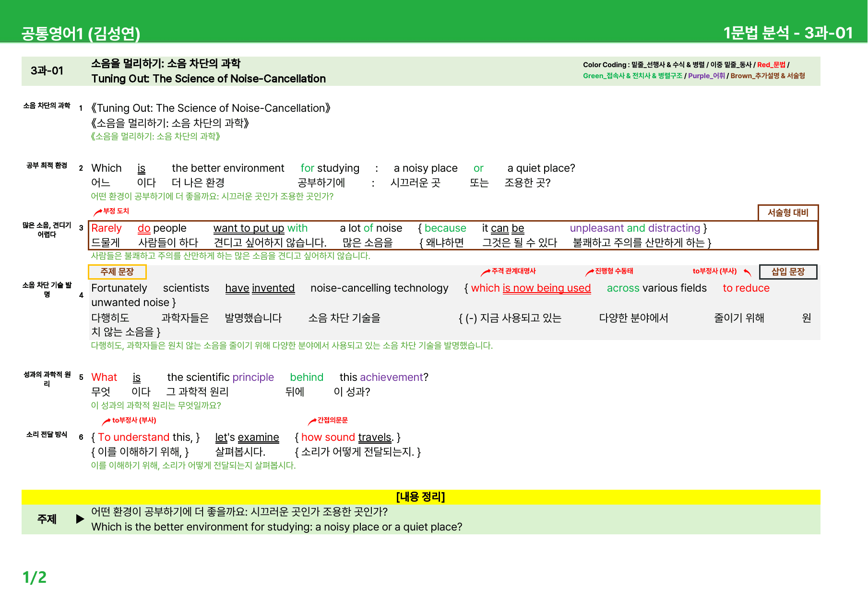Click the red phrase how sound travels
868x613 pixels.
pyautogui.click(x=347, y=437)
